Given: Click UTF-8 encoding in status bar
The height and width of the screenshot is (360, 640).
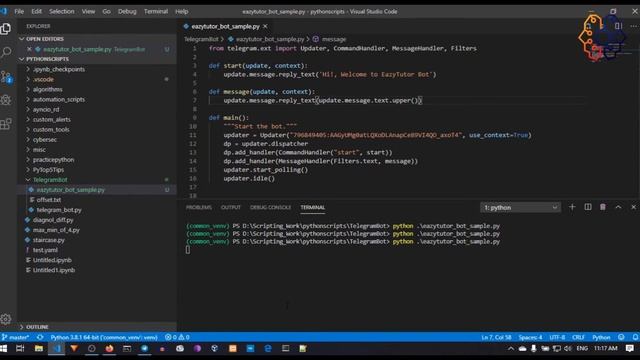Looking at the screenshot, I should [x=557, y=338].
